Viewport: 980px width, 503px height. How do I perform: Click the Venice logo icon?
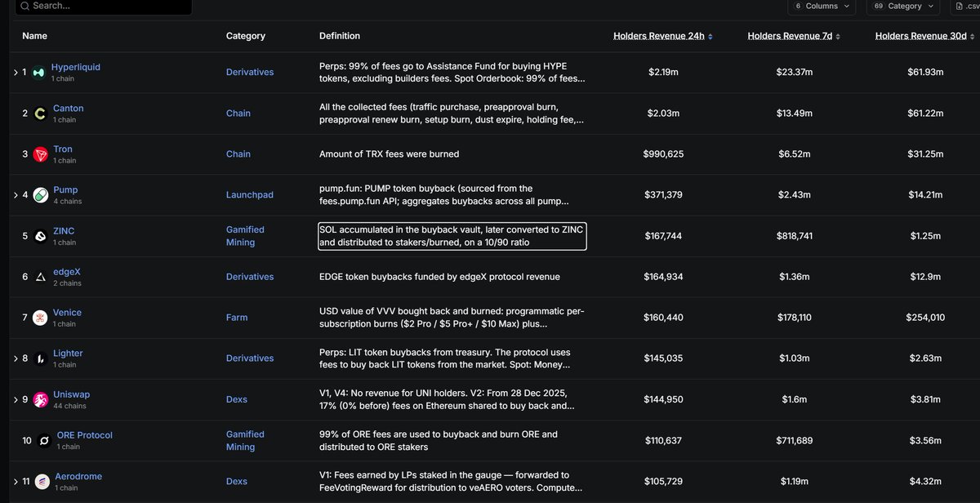tap(40, 318)
